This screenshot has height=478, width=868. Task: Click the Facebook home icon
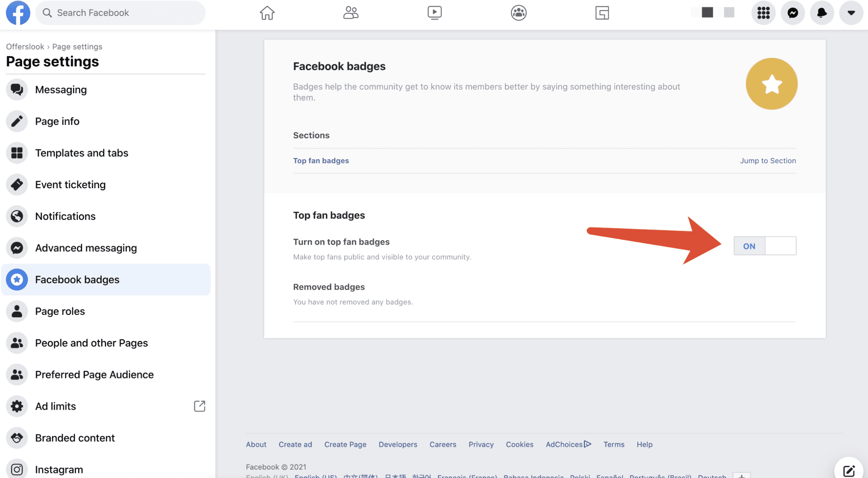267,12
